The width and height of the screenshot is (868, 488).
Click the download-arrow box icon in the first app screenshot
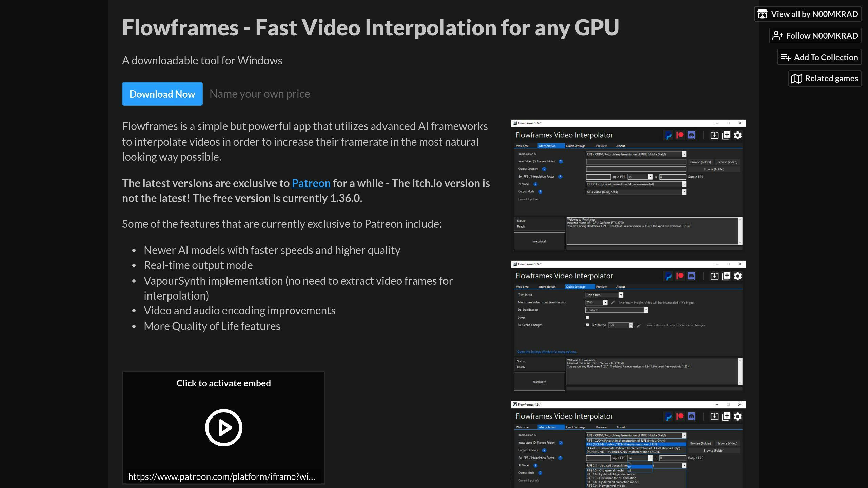(x=714, y=135)
